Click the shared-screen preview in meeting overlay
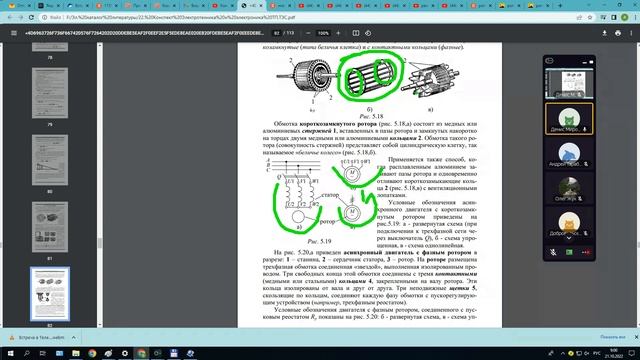640x360 pixels. coord(569,84)
